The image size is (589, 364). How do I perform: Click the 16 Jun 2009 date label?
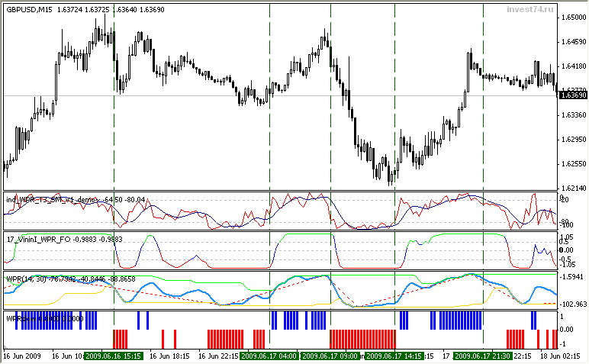pyautogui.click(x=23, y=356)
